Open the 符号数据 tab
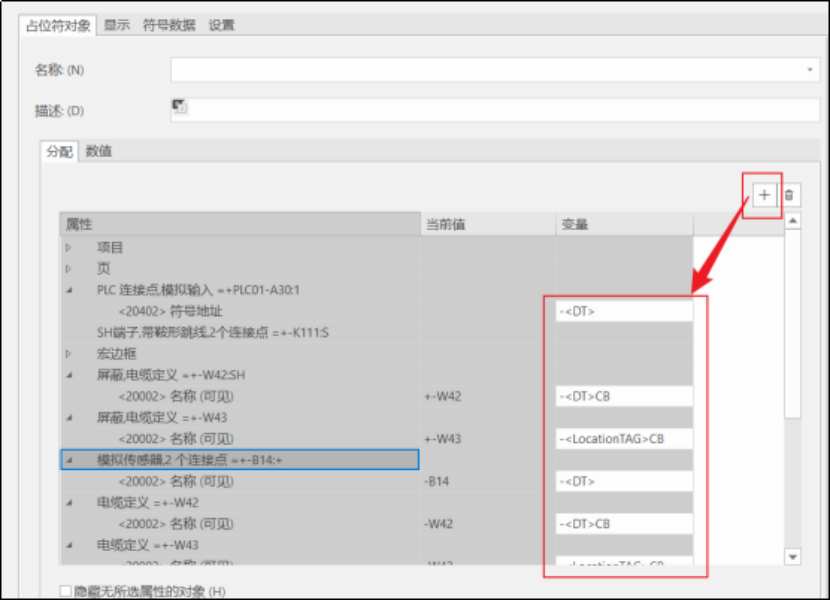Viewport: 830px width, 600px height. click(x=169, y=25)
